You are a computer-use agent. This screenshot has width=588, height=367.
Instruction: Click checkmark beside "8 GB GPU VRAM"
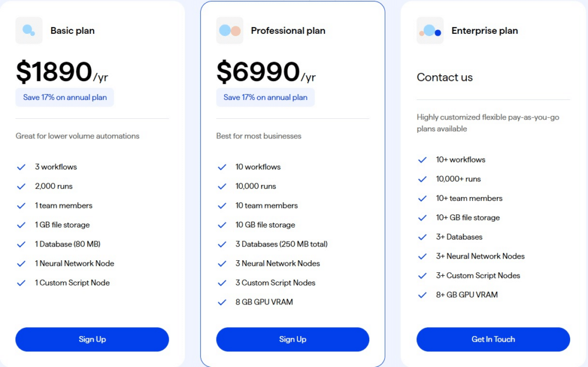[222, 302]
